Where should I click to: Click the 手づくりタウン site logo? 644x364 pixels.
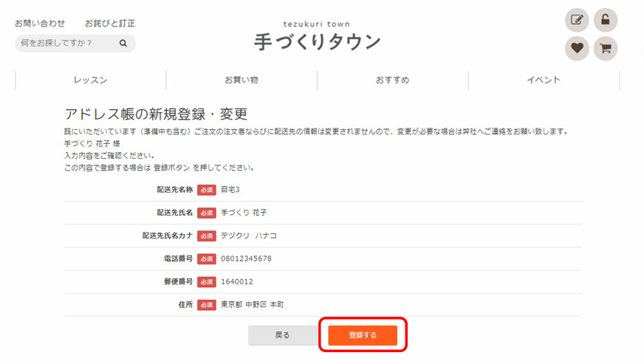pos(317,36)
